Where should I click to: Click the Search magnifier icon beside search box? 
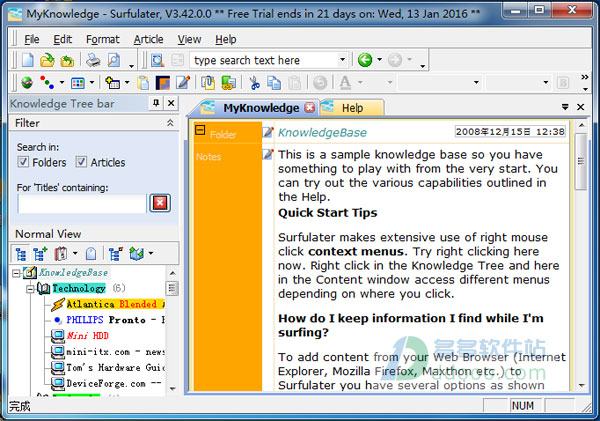(158, 60)
